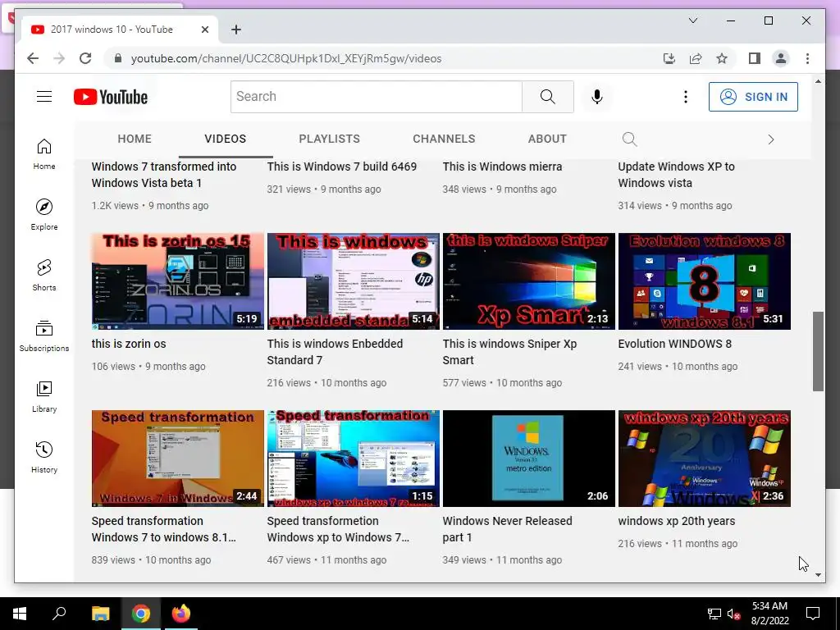Open Explore in the sidebar

click(x=44, y=214)
